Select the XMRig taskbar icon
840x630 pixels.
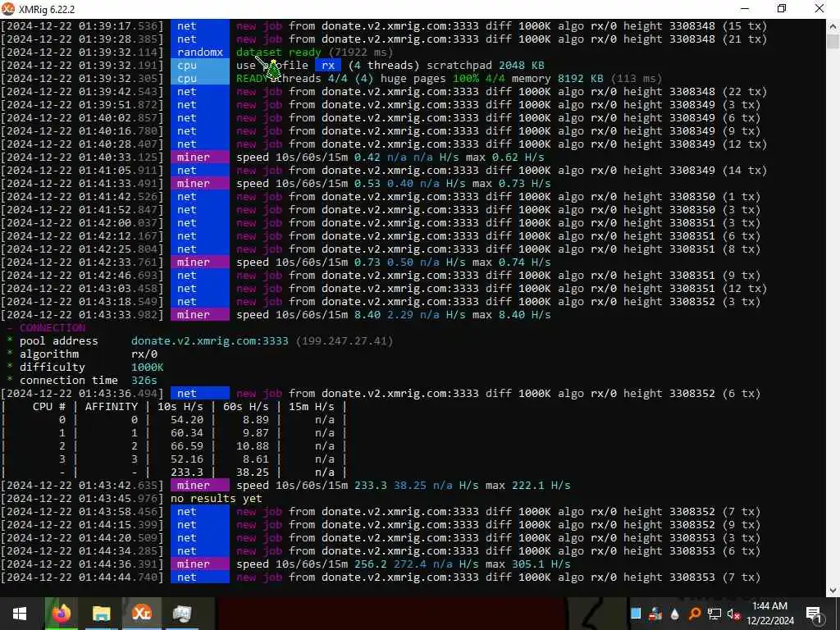pos(141,614)
